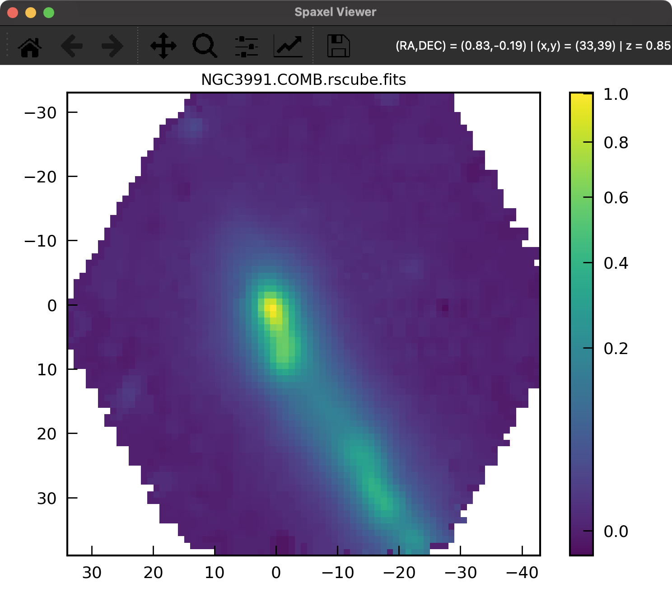This screenshot has width=672, height=616.
Task: Open Configure subplots sliders icon
Action: tap(247, 46)
